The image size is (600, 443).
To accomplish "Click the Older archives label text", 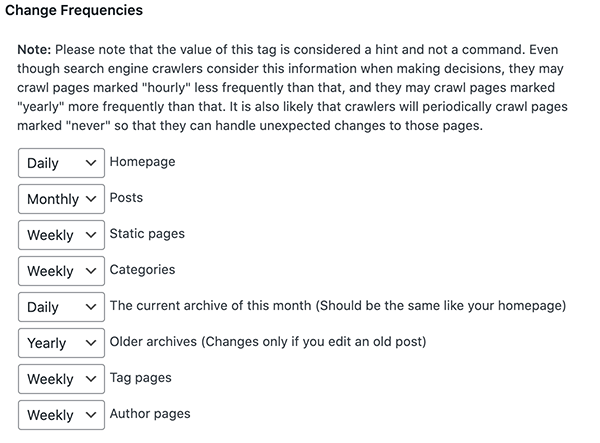I will [267, 342].
